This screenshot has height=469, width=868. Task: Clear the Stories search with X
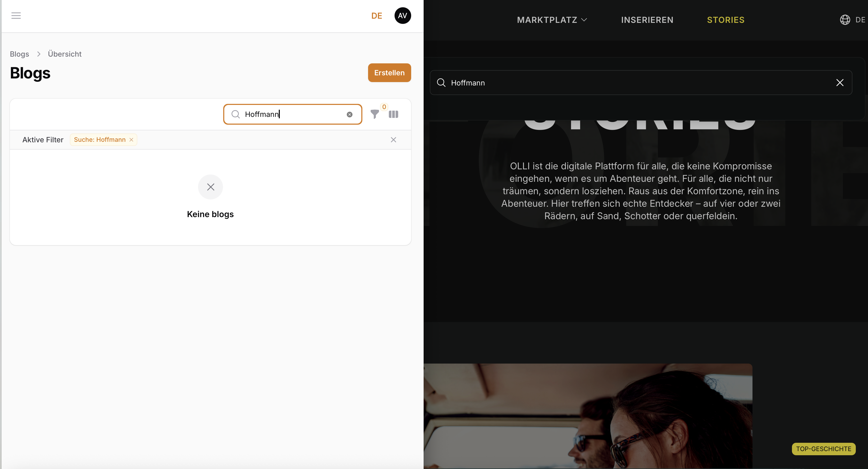(x=839, y=83)
